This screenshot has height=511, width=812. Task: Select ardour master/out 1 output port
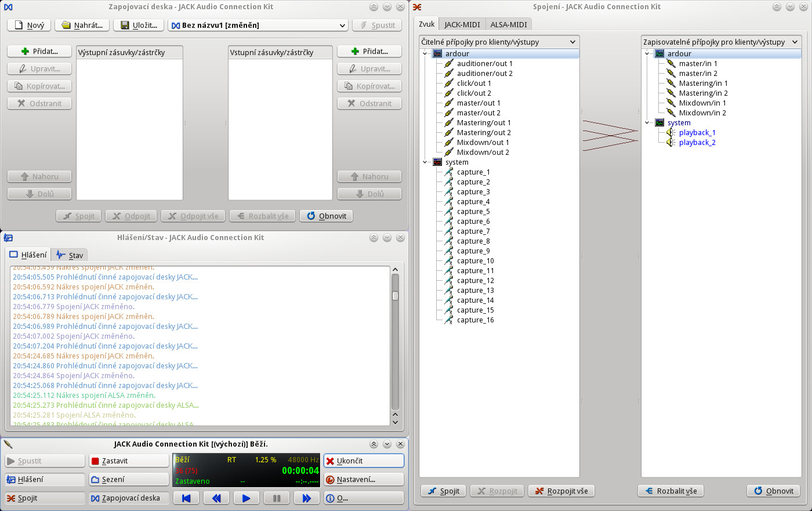[478, 103]
